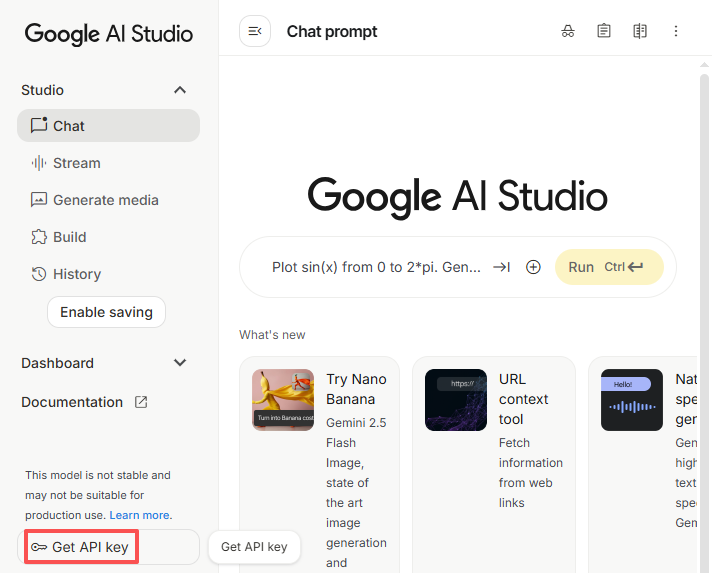Open the speech generation card thumbnail with Hello bubble
Screen dimensions: 712x573
click(632, 400)
